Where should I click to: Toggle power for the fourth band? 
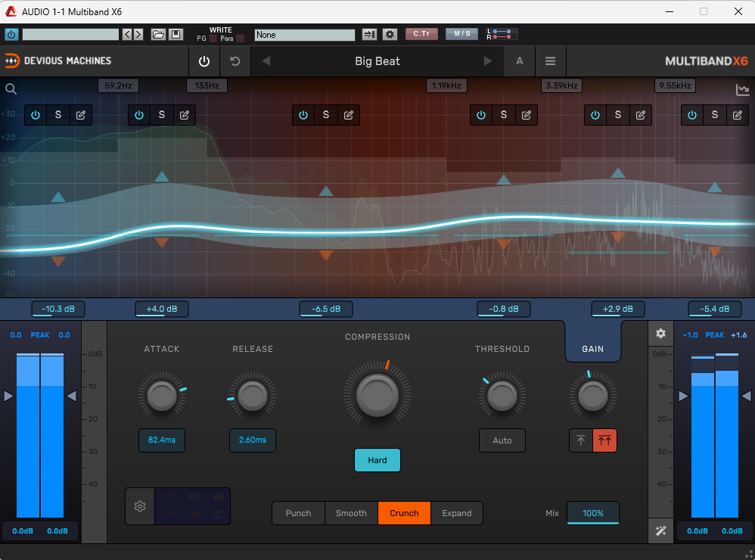tap(481, 115)
